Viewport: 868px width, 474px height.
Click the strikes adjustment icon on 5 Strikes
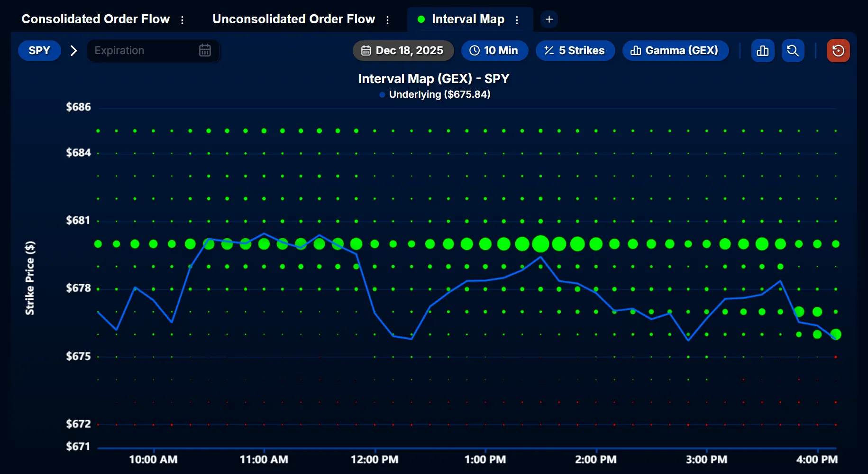coord(550,50)
